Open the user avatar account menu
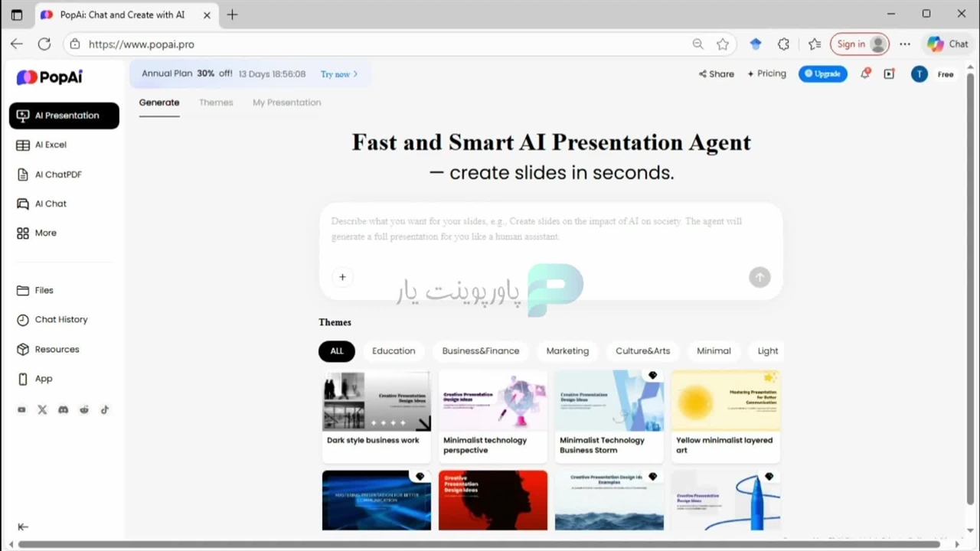 (x=920, y=74)
